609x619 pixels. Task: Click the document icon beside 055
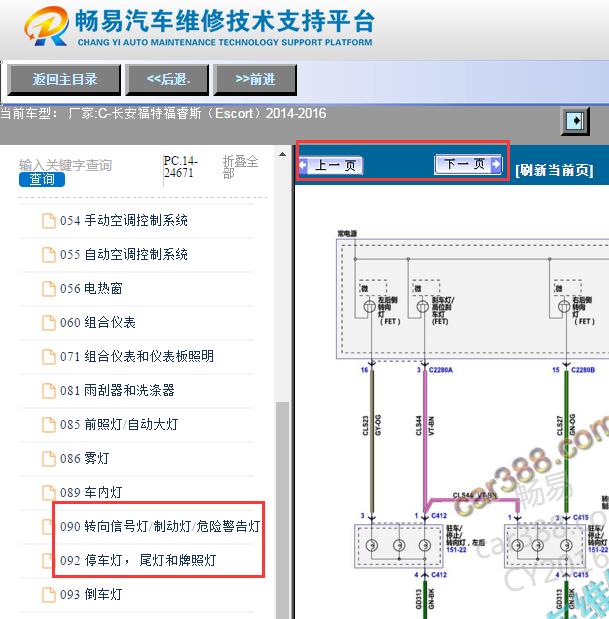[x=49, y=255]
